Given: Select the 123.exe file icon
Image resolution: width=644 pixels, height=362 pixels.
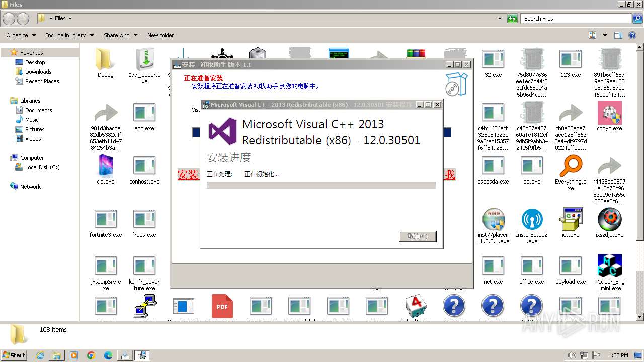Looking at the screenshot, I should point(571,59).
